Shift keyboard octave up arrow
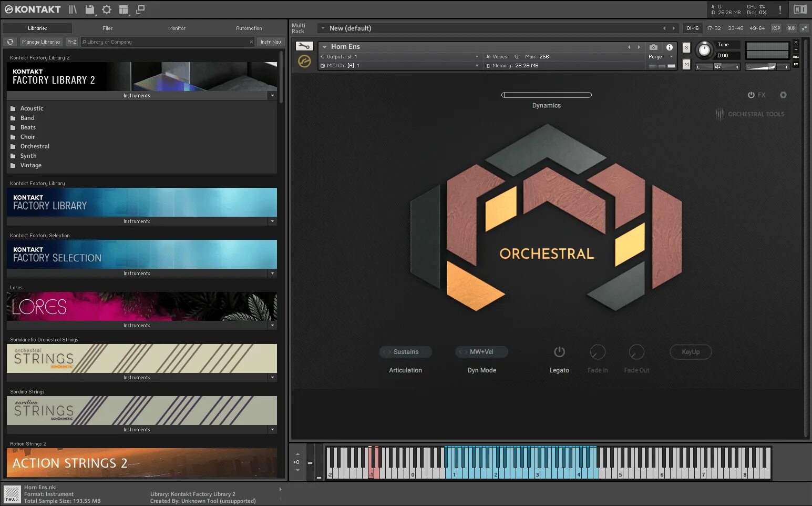The width and height of the screenshot is (812, 506). (297, 453)
